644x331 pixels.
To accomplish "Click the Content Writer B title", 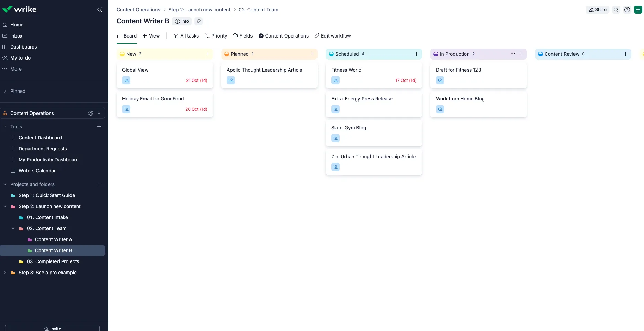I will (x=143, y=21).
